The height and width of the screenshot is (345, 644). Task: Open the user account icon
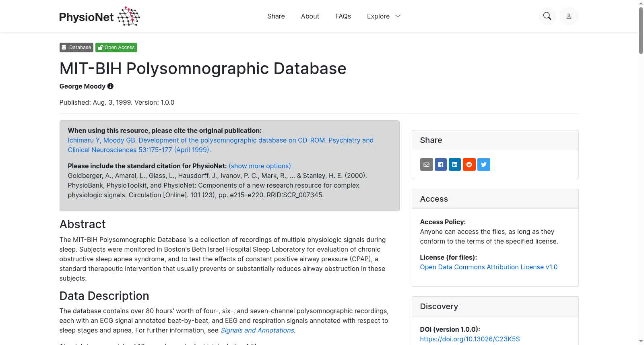point(569,16)
